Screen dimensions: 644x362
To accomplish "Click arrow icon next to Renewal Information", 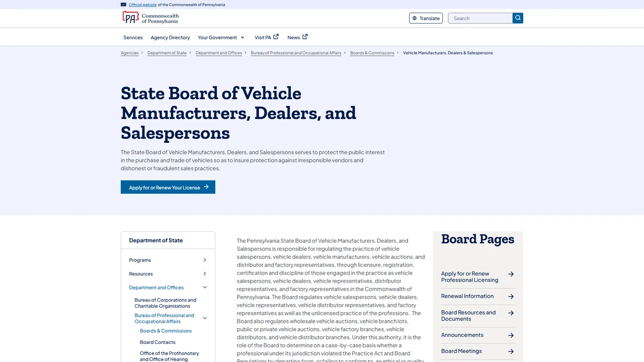I will pos(511,296).
